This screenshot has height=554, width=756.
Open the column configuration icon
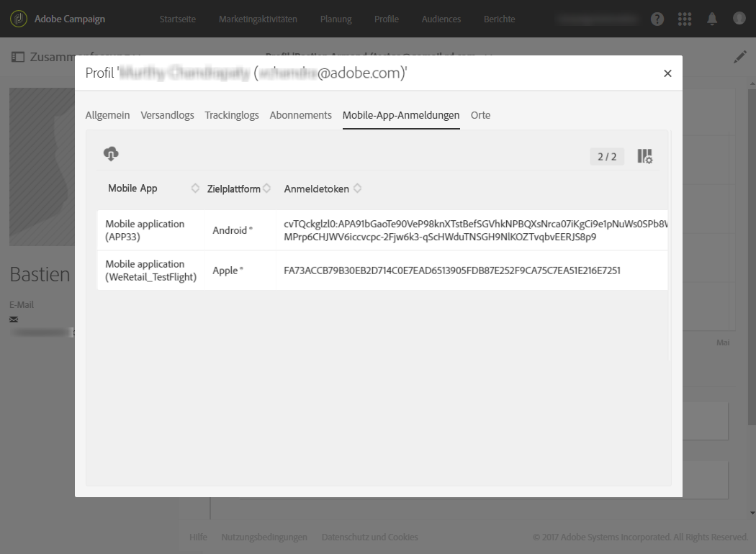(644, 156)
